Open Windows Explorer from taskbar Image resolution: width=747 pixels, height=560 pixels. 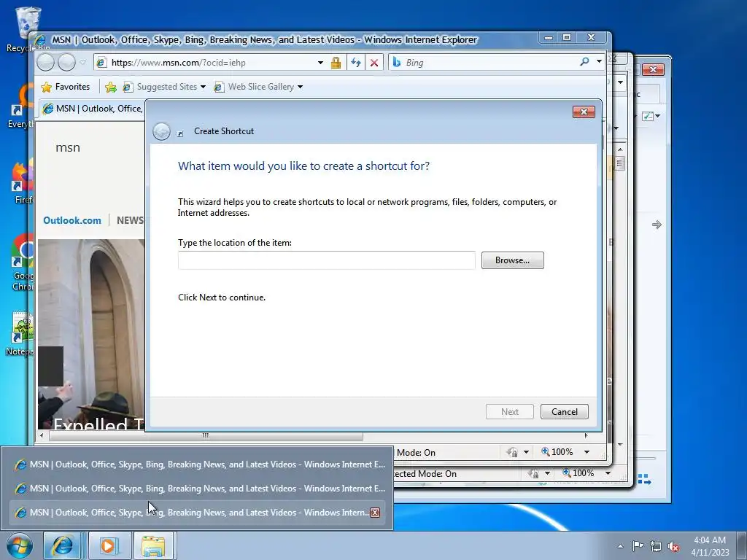click(x=153, y=545)
